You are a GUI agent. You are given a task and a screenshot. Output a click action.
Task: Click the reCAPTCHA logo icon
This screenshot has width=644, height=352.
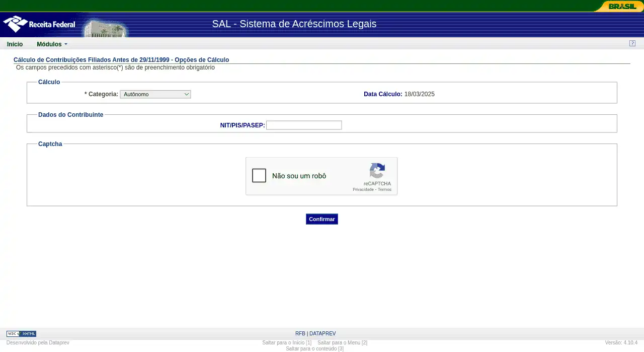pos(377,171)
